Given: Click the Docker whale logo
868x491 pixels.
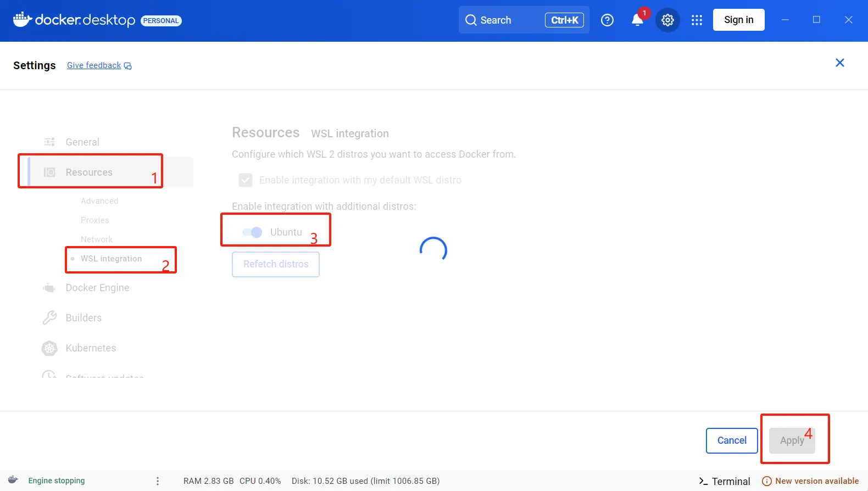Looking at the screenshot, I should (23, 19).
